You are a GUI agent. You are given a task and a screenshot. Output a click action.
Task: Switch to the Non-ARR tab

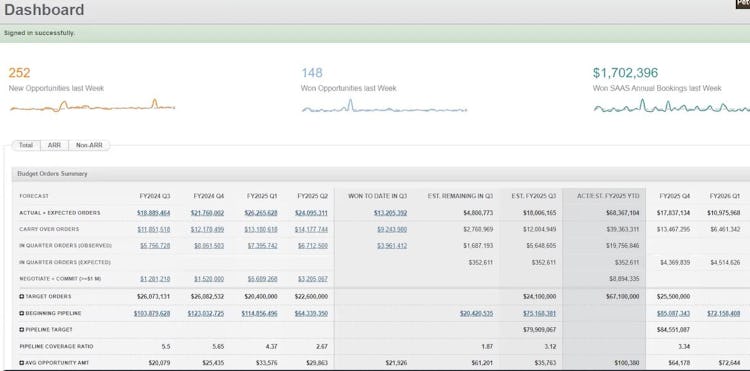tap(89, 145)
